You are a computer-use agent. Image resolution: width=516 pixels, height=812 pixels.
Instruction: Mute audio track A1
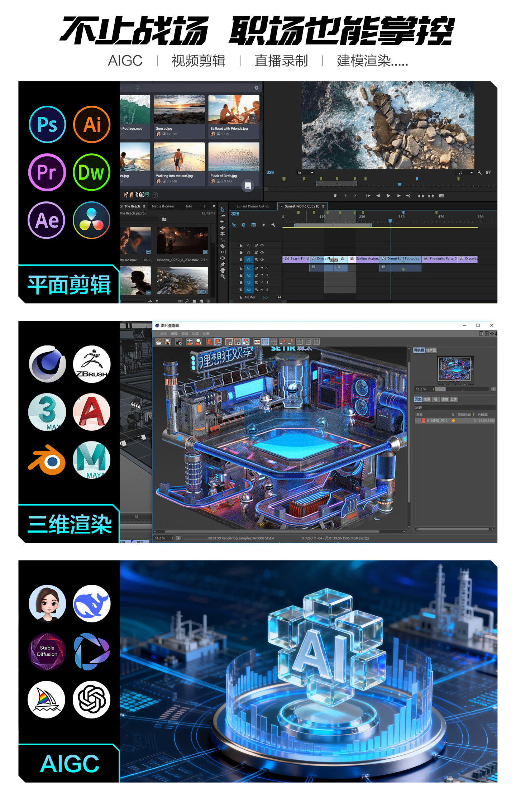262,268
